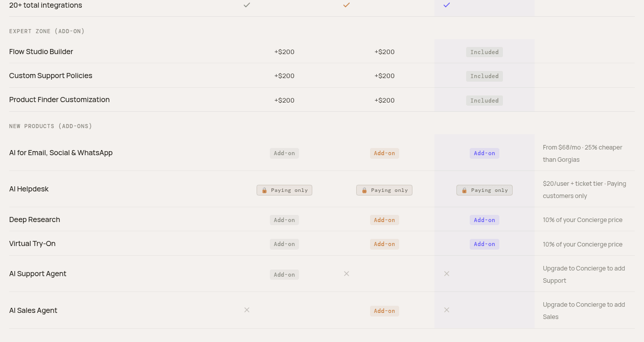This screenshot has height=342, width=644.
Task: Click the lock icon in gray Paying only badge
Action: tap(264, 190)
